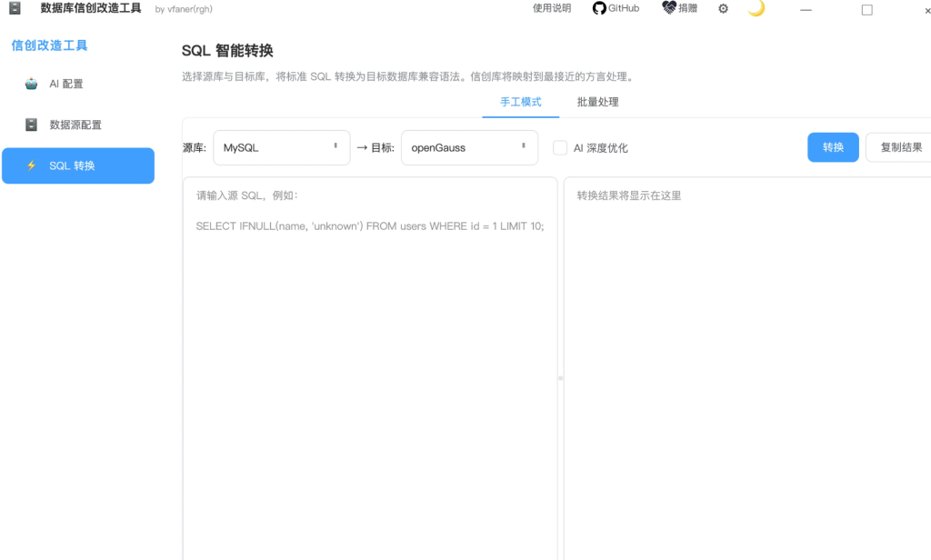Viewport: 931px width, 560px height.
Task: Click the database app logo icon
Action: point(15,7)
